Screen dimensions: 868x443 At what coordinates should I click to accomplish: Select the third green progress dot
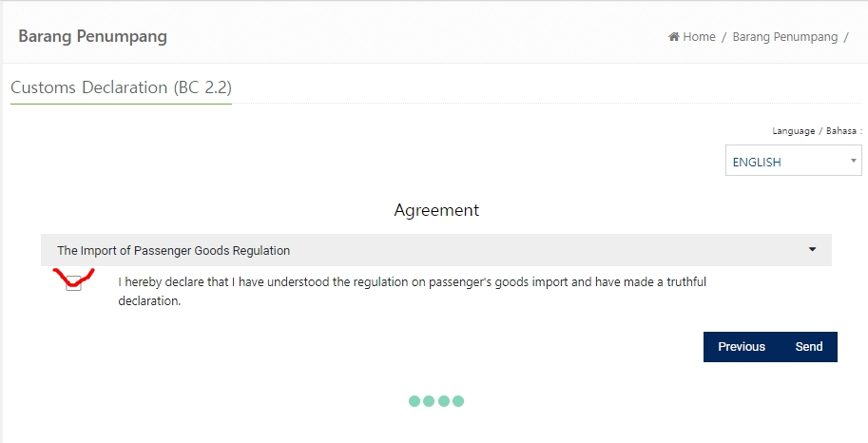[444, 401]
